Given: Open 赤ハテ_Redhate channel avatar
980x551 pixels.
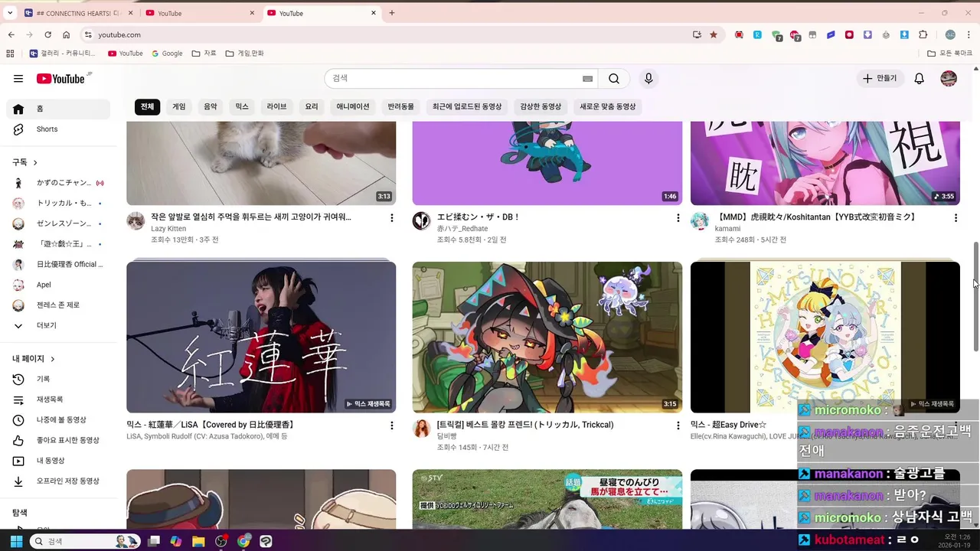Looking at the screenshot, I should click(422, 221).
